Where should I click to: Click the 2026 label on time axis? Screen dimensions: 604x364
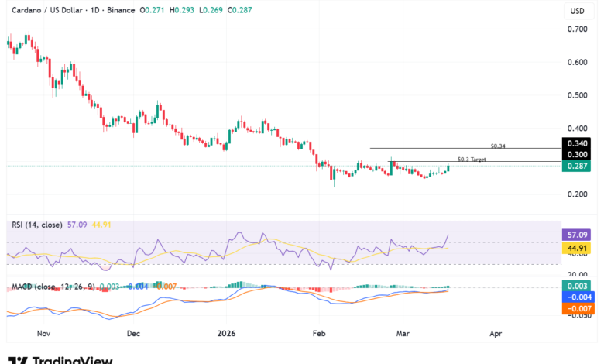click(228, 333)
